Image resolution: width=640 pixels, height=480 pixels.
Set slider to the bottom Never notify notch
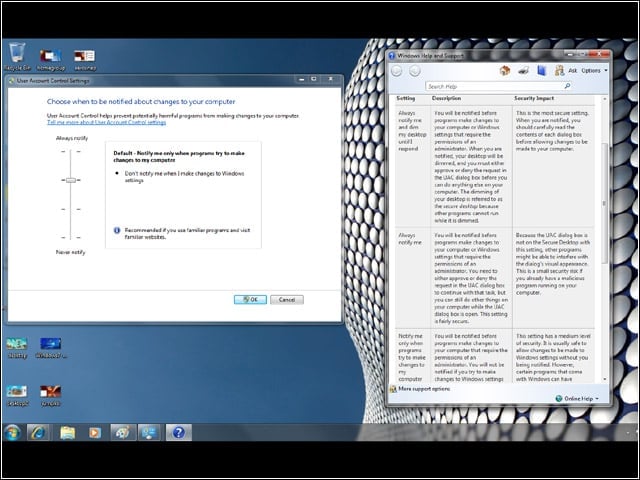[71, 237]
